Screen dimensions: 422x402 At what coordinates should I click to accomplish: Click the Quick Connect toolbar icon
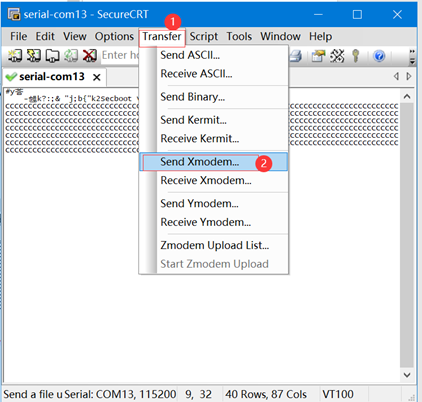tap(34, 56)
